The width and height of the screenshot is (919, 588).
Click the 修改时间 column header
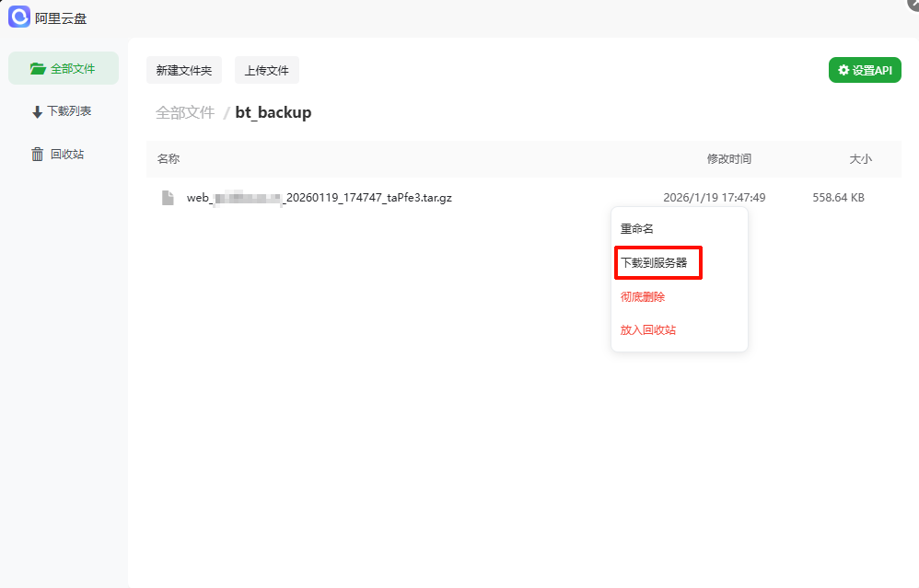(728, 159)
